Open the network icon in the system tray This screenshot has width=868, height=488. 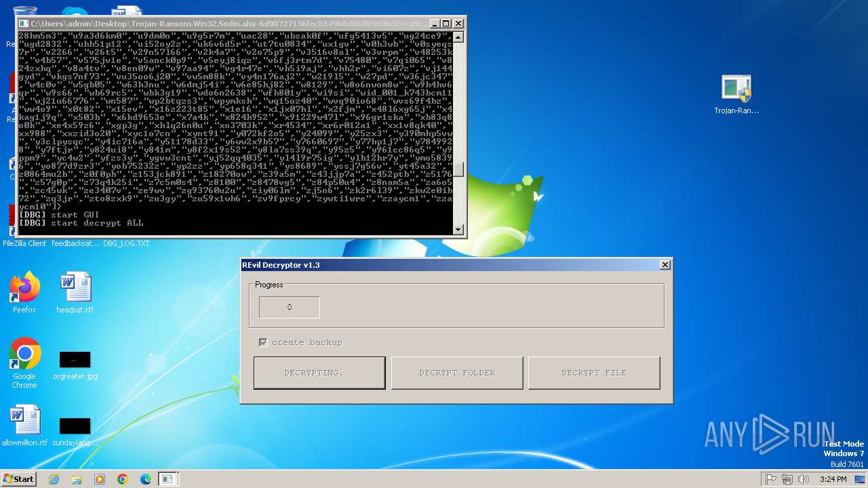click(787, 479)
